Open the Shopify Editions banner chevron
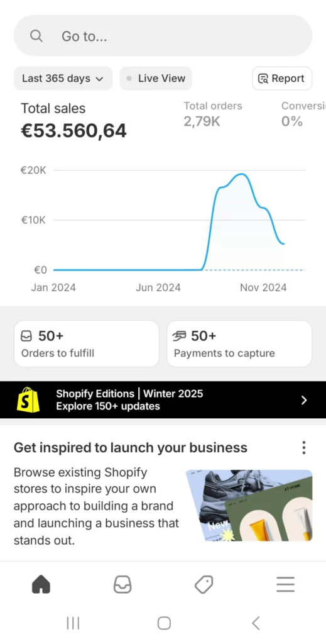This screenshot has height=644, width=326. [304, 400]
